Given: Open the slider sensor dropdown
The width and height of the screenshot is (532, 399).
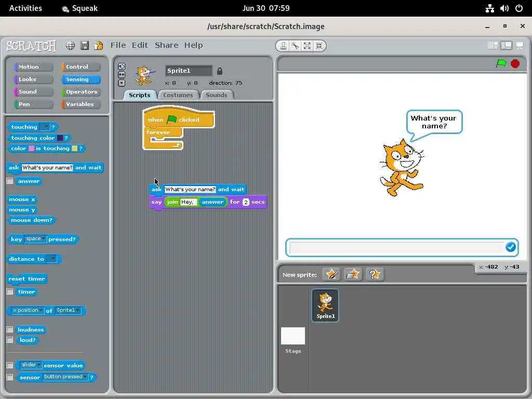Looking at the screenshot, I should coord(31,365).
